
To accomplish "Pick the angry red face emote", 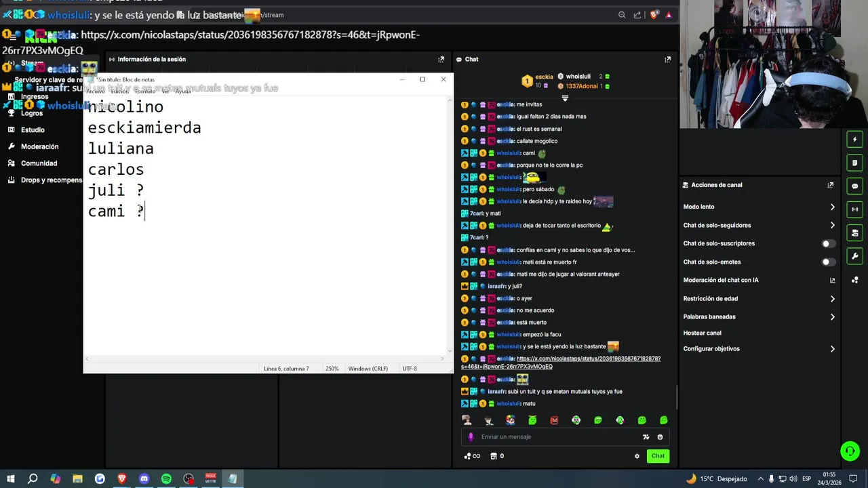I will click(554, 420).
